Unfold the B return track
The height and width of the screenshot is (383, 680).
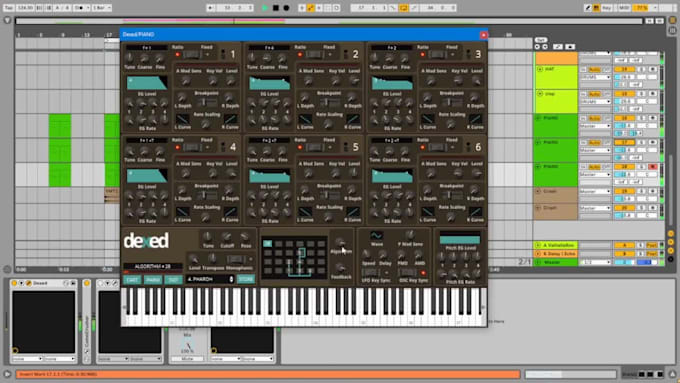pyautogui.click(x=538, y=254)
